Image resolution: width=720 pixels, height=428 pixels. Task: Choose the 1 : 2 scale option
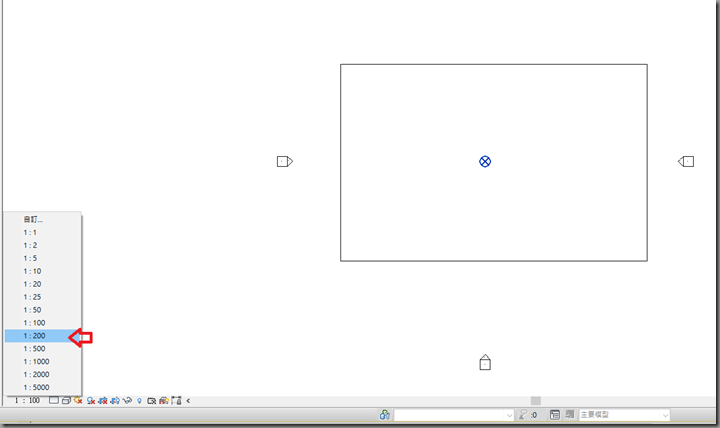coord(43,245)
